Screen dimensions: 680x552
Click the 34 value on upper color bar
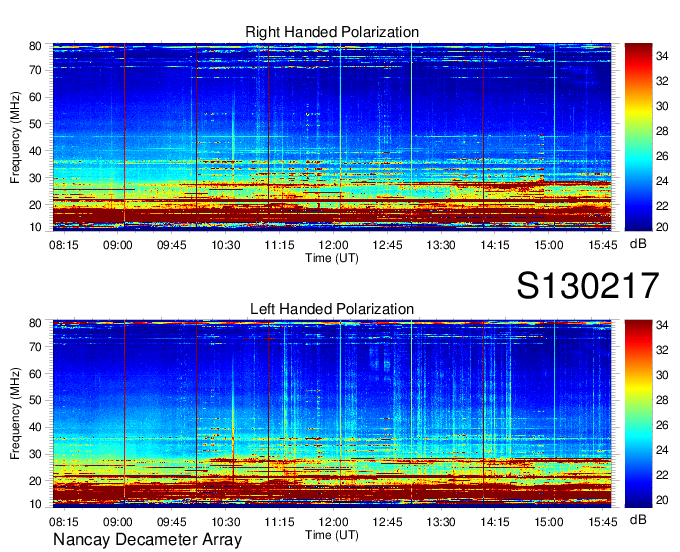(662, 56)
